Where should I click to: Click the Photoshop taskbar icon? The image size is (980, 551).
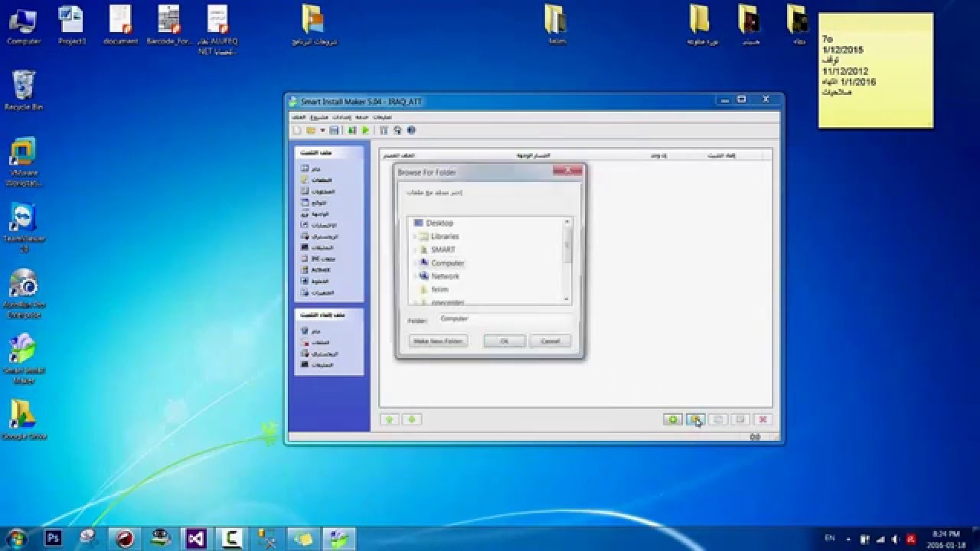point(53,538)
